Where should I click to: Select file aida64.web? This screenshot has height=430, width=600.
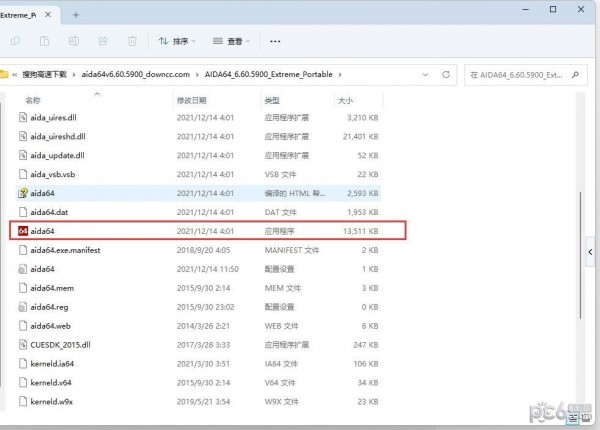(199, 326)
